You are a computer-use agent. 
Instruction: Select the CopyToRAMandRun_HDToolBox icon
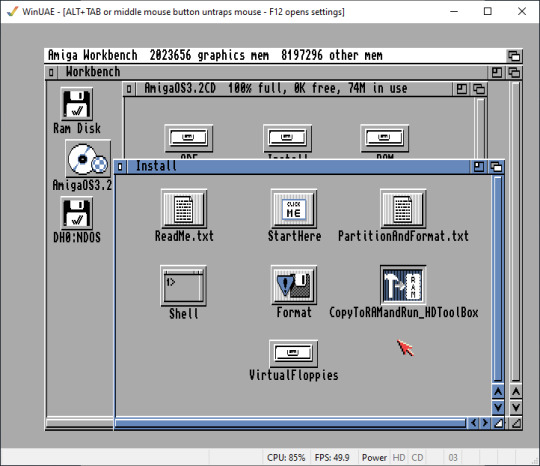pyautogui.click(x=403, y=285)
